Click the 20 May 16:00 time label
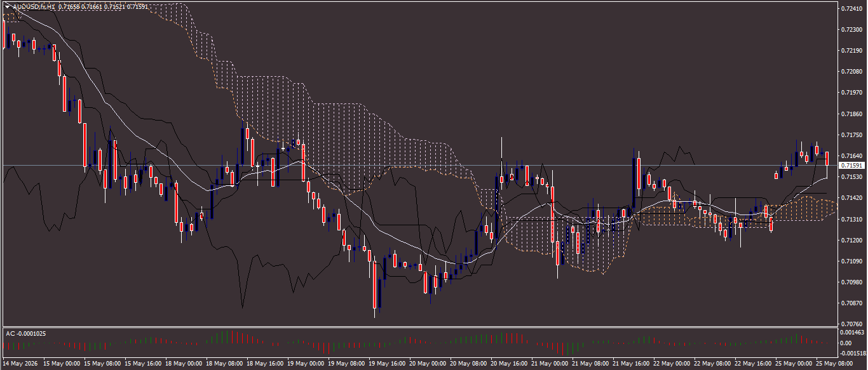 pos(509,364)
